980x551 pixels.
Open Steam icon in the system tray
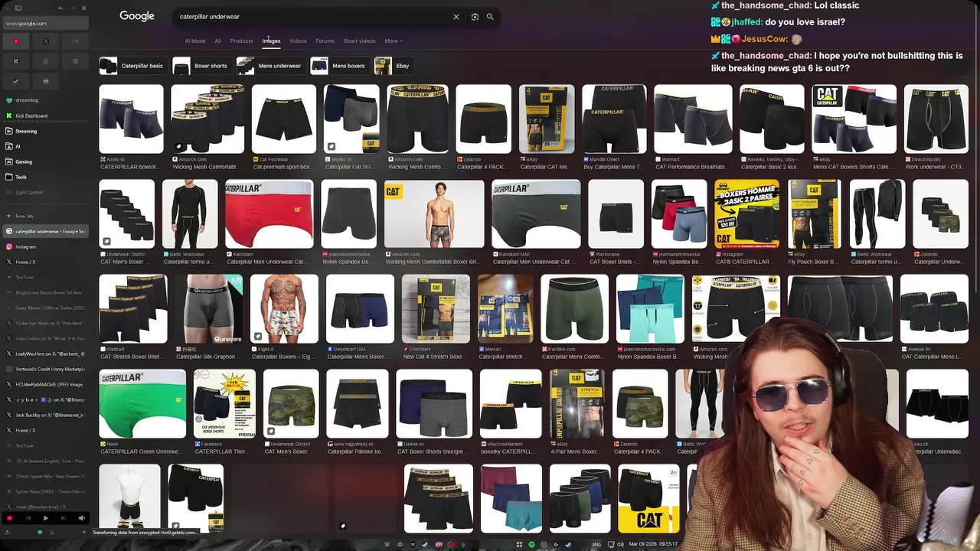pyautogui.click(x=567, y=545)
